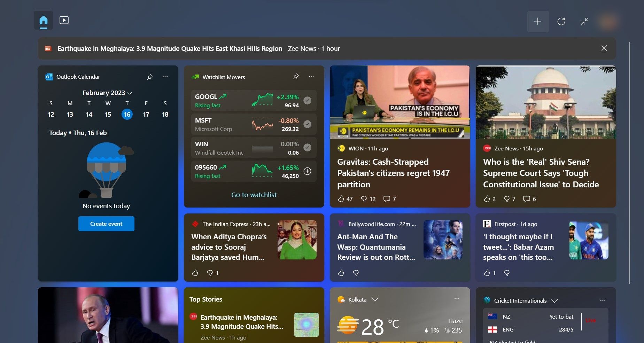Open the Watchlist Movers options menu

tap(311, 76)
